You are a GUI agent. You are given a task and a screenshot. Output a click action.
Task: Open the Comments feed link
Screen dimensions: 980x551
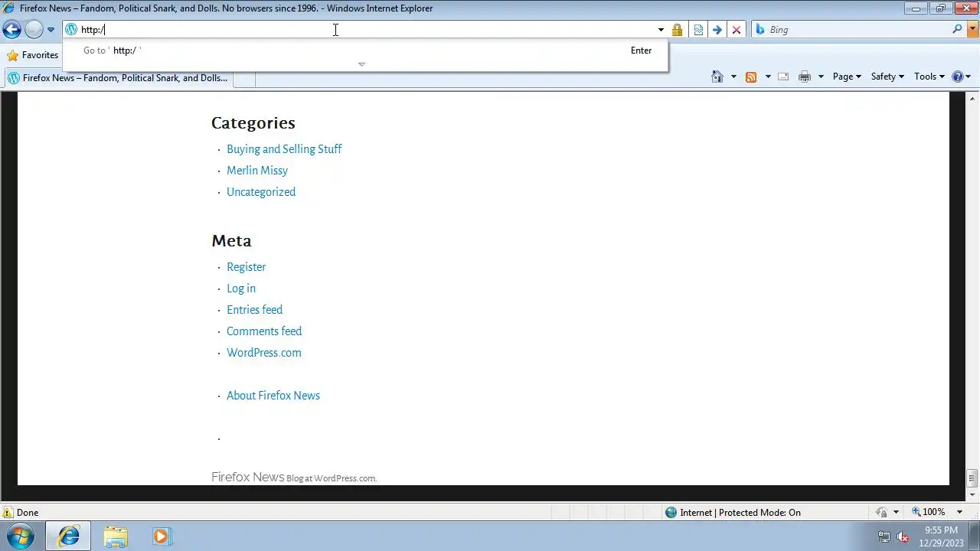264,331
